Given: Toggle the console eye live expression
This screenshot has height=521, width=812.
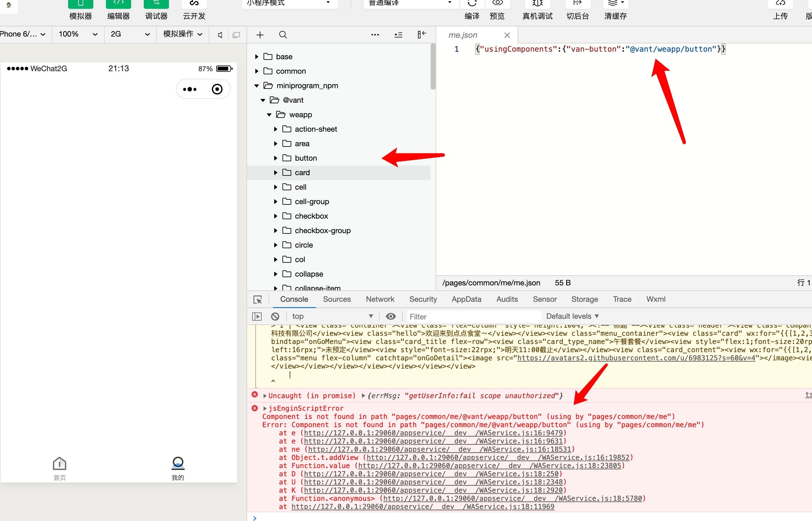Looking at the screenshot, I should [x=391, y=316].
